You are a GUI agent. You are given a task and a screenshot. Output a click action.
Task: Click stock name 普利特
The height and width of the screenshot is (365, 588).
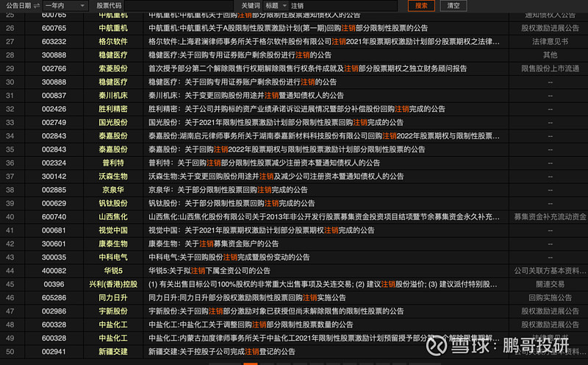[x=113, y=163]
